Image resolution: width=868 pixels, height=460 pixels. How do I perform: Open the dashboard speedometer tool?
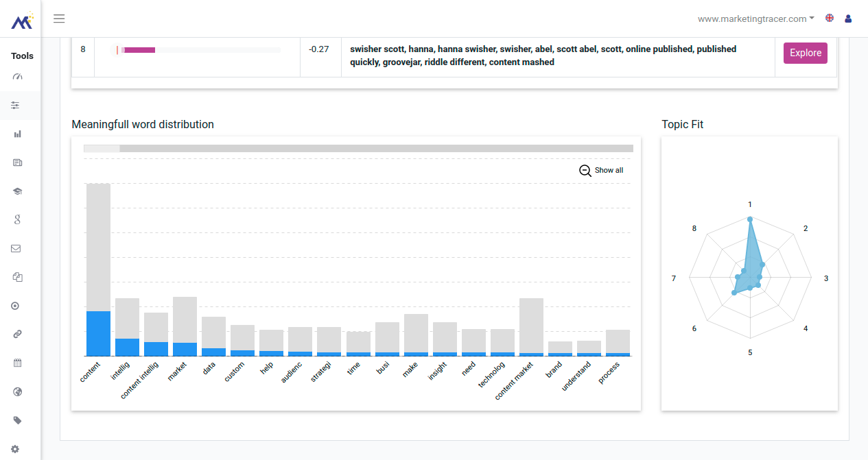18,76
